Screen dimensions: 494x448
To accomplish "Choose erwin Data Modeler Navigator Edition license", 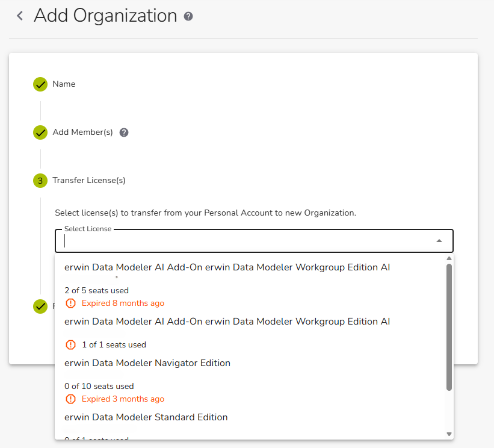I will point(251,381).
